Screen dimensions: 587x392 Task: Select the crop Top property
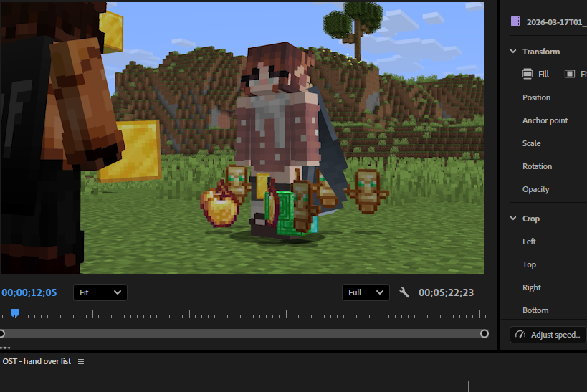(x=530, y=264)
